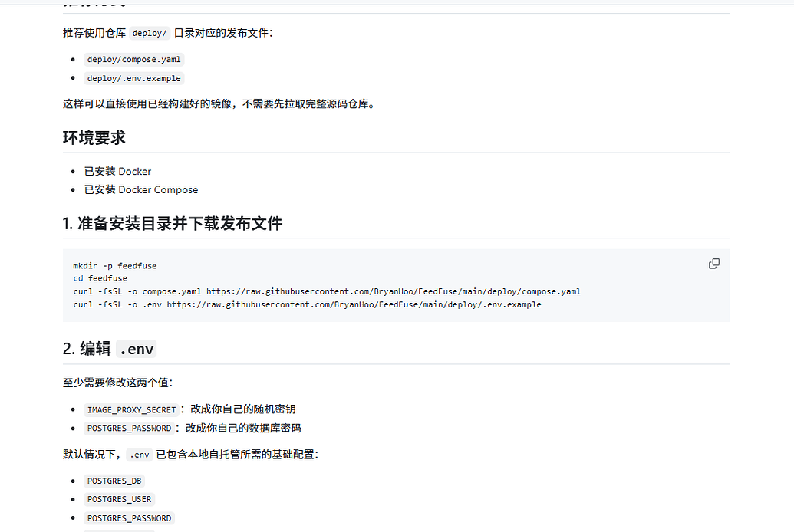
Task: Click the 环境要求 heading
Action: [x=94, y=138]
